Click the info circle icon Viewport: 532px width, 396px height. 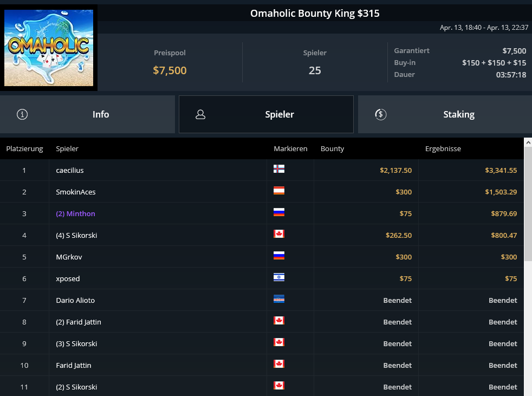pos(22,114)
